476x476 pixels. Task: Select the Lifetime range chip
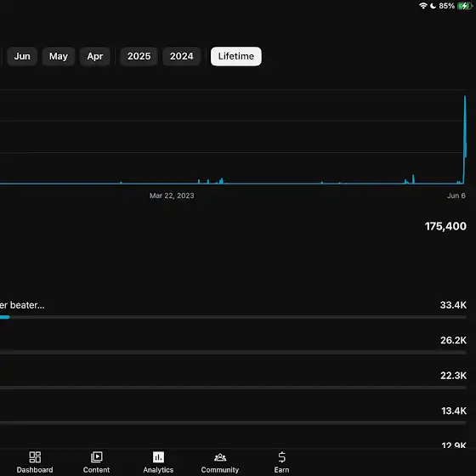236,56
